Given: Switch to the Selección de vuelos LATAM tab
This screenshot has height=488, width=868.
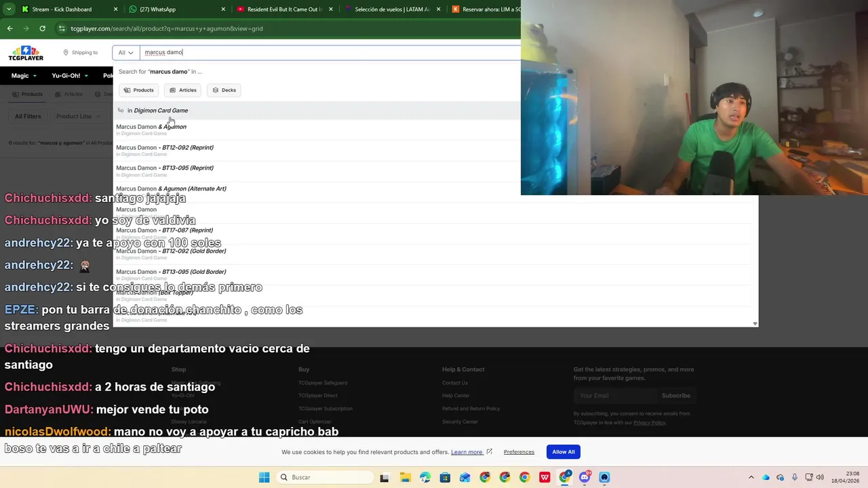Looking at the screenshot, I should tap(392, 9).
